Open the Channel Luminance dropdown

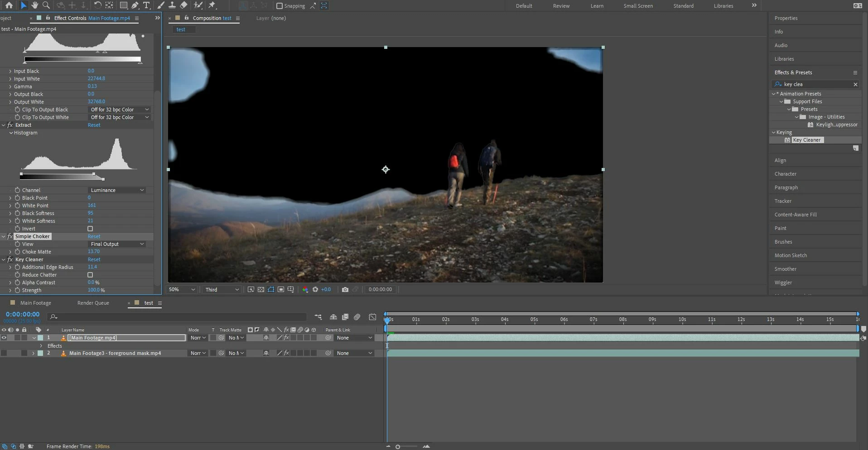click(x=117, y=190)
